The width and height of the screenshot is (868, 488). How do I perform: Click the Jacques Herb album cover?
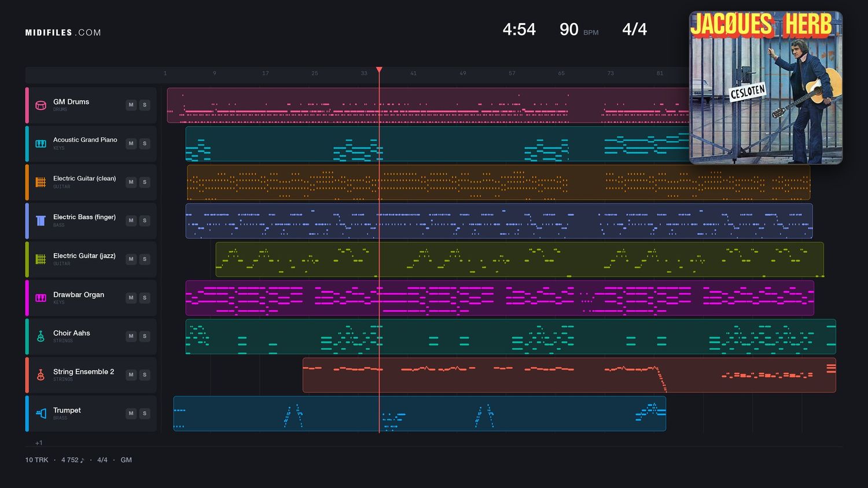pos(766,87)
